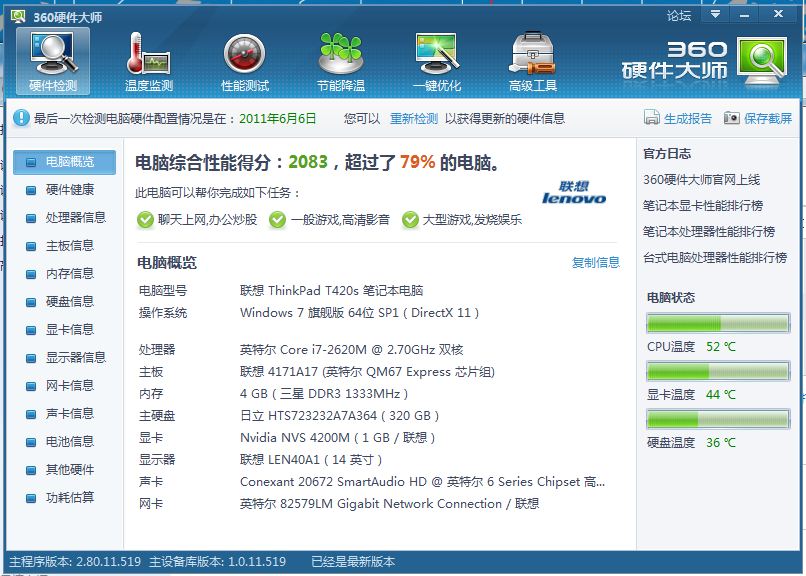Click the 英特尔 82579LM network card value
This screenshot has width=806, height=576.
click(389, 505)
